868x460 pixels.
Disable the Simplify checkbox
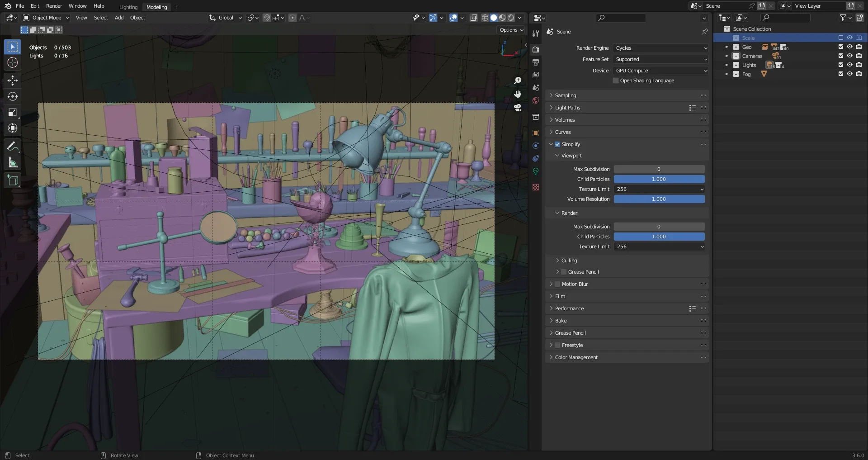pyautogui.click(x=557, y=144)
